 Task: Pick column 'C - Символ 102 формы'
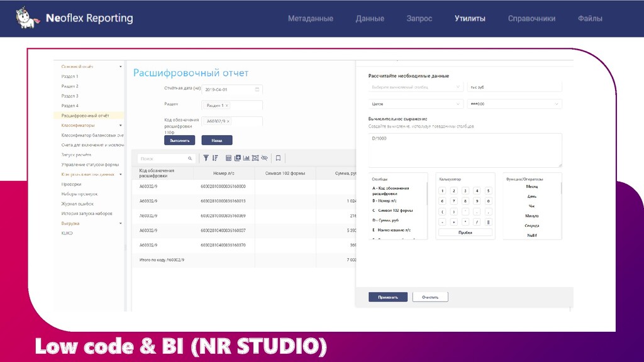coord(392,211)
